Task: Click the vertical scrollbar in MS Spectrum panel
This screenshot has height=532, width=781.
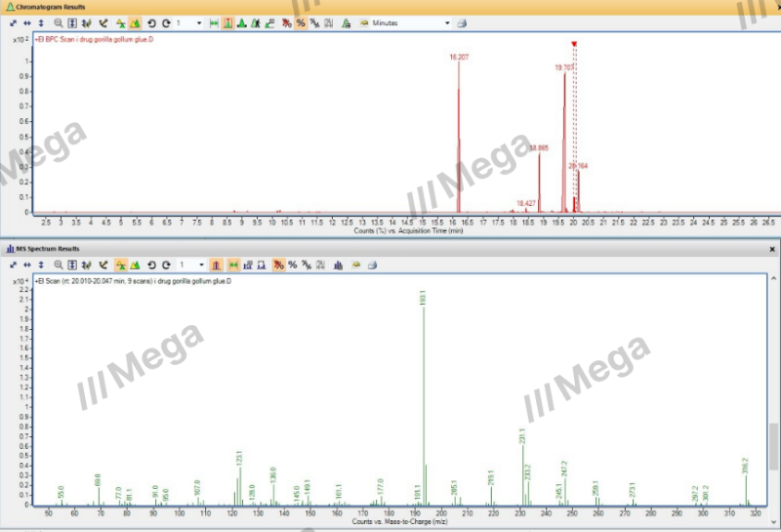Action: [x=774, y=444]
